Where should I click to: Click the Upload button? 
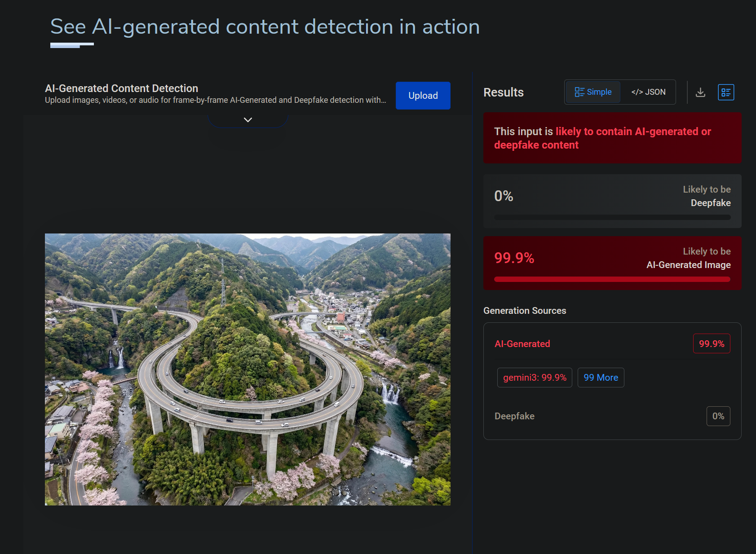click(423, 96)
